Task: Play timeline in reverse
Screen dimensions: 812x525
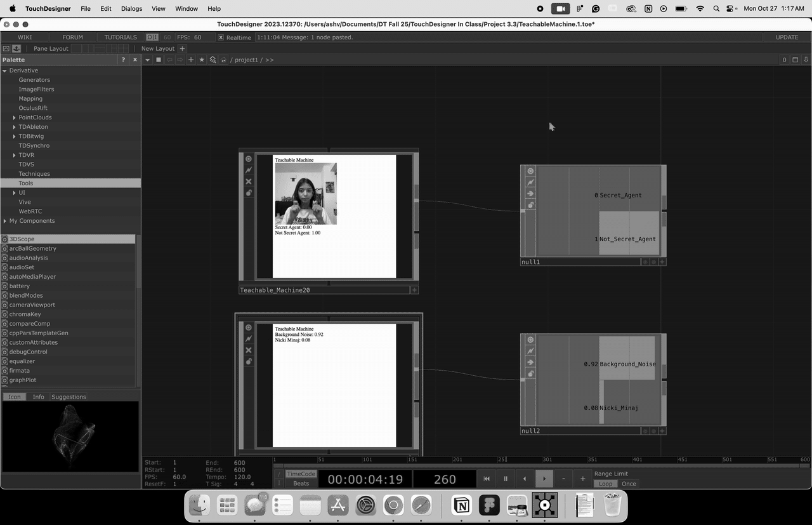Action: [x=525, y=479]
